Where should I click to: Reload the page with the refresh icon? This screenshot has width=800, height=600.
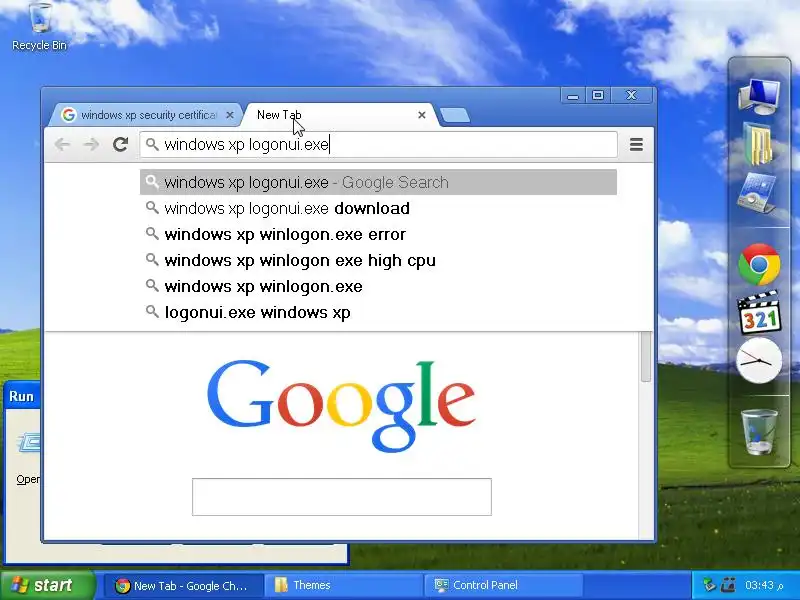120,145
